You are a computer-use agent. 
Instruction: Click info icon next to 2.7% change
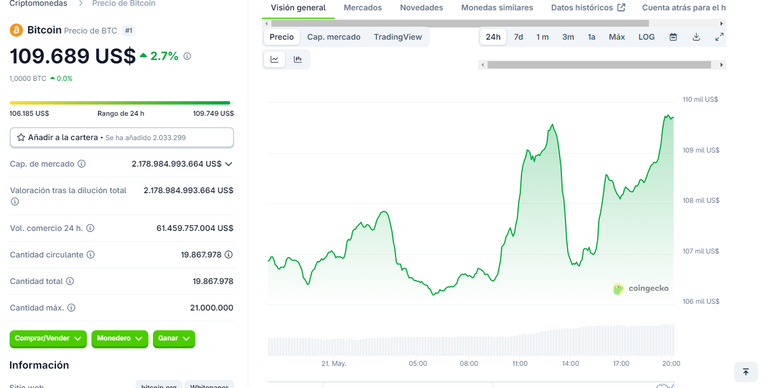(187, 56)
